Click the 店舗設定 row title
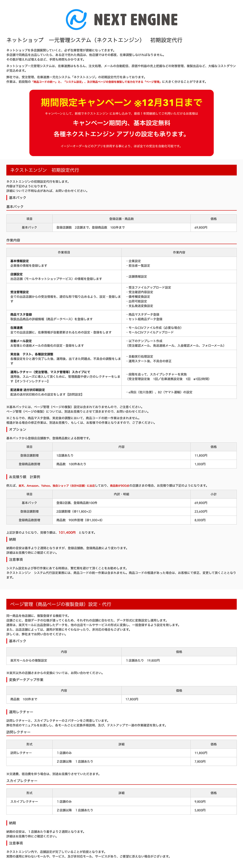 17,274
